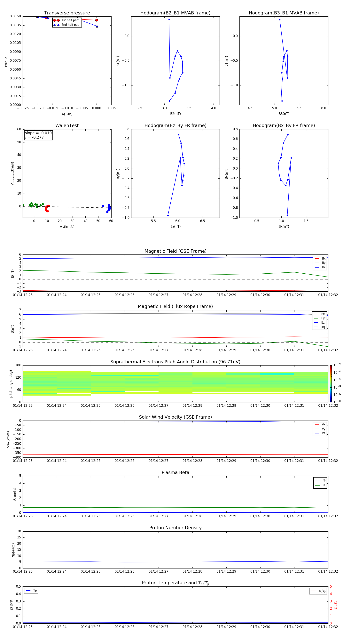Click 'Solar Wind Velocity (GSE Frame)' title
The width and height of the screenshot is (351, 644).
175,417
